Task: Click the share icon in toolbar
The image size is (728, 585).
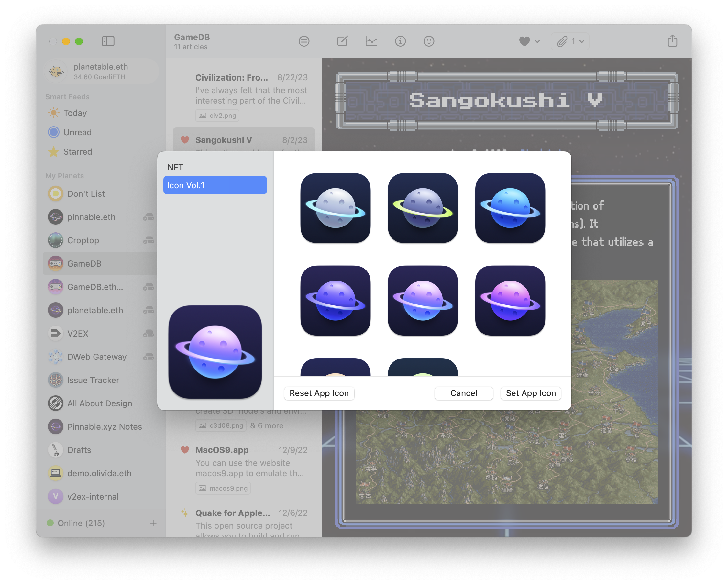Action: [672, 41]
